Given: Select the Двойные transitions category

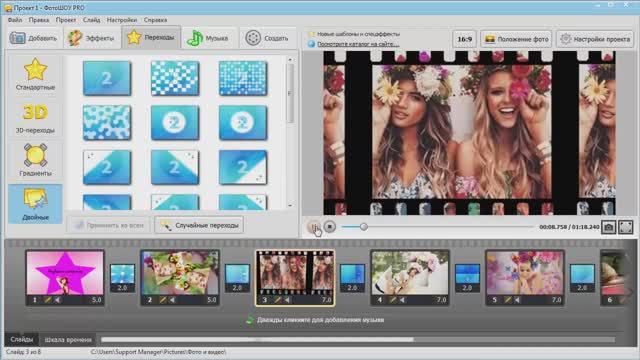Looking at the screenshot, I should coord(35,203).
